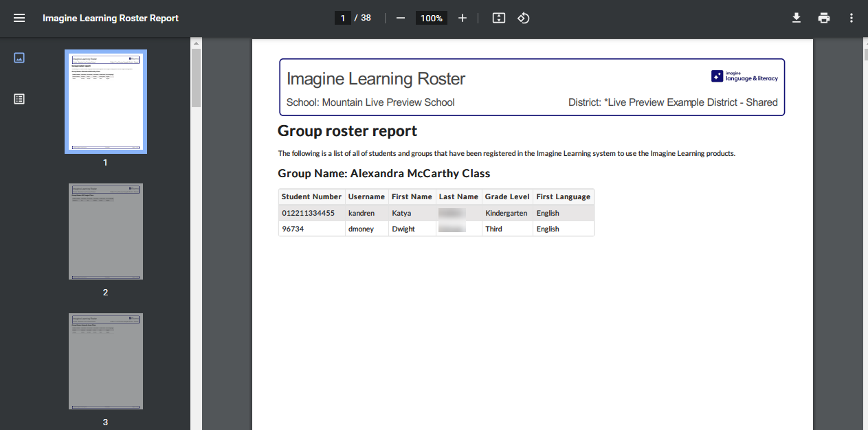The height and width of the screenshot is (430, 868).
Task: Rotate the document counterclockwise
Action: [x=523, y=18]
